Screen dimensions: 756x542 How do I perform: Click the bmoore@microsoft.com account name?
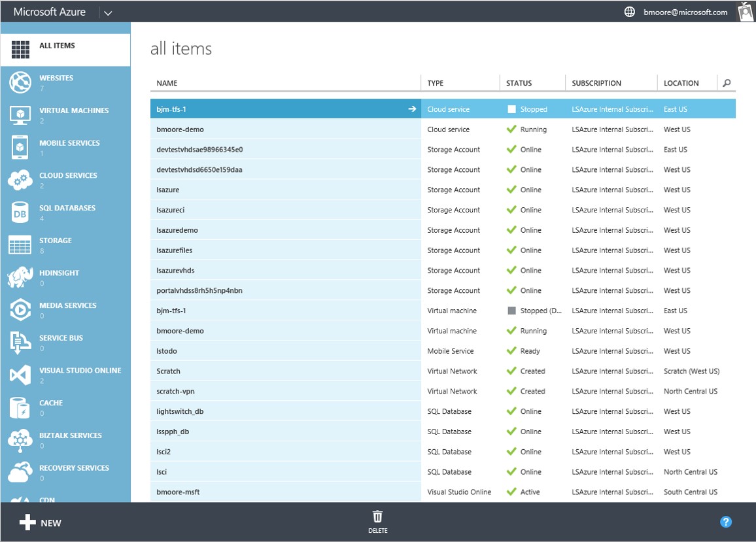pyautogui.click(x=685, y=12)
